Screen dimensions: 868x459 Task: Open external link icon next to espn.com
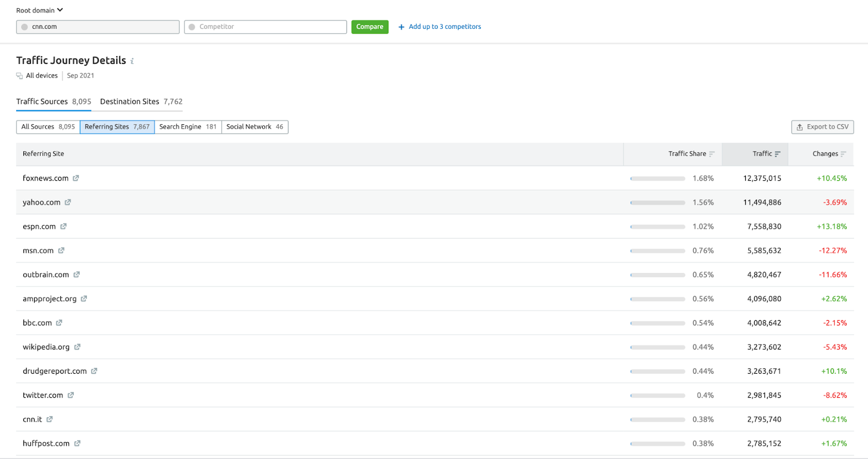63,226
